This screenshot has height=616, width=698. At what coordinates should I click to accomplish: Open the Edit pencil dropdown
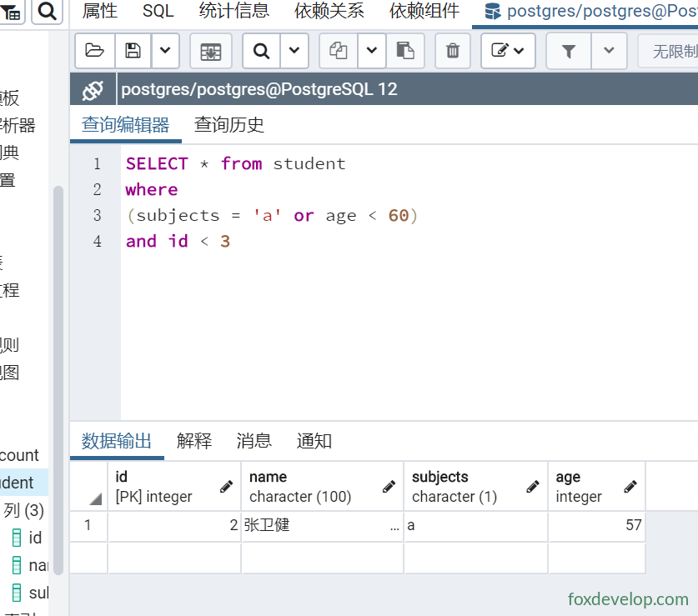508,51
